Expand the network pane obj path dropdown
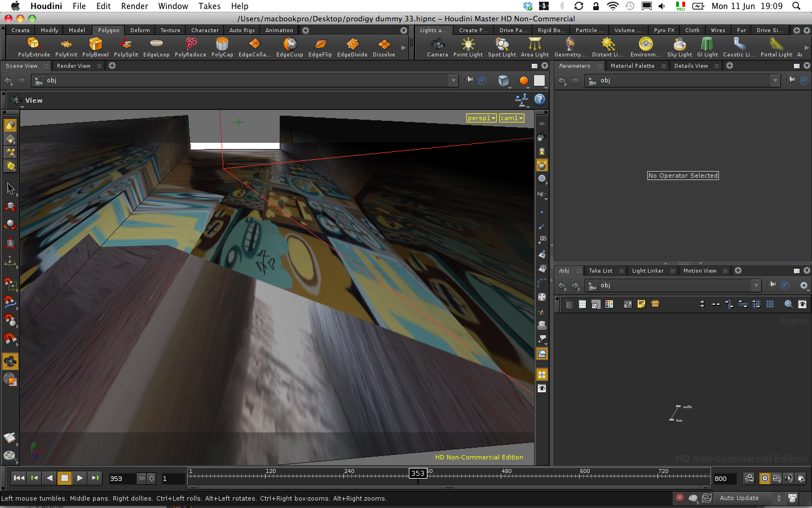812x508 pixels. 756,285
